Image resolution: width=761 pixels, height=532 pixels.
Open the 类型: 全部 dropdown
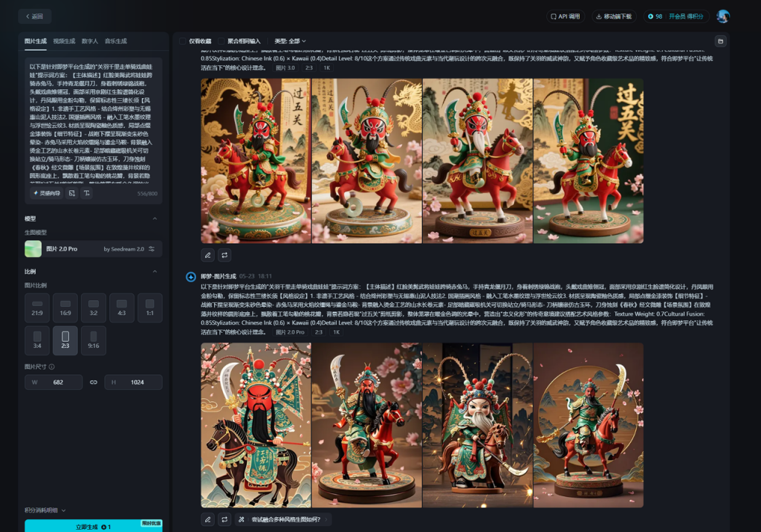[291, 42]
